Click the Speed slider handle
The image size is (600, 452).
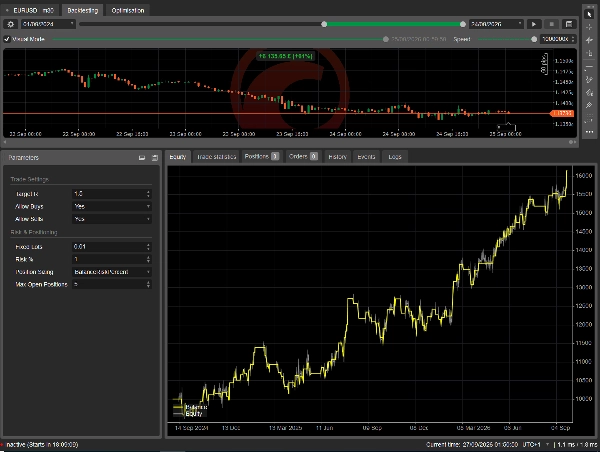click(x=534, y=39)
